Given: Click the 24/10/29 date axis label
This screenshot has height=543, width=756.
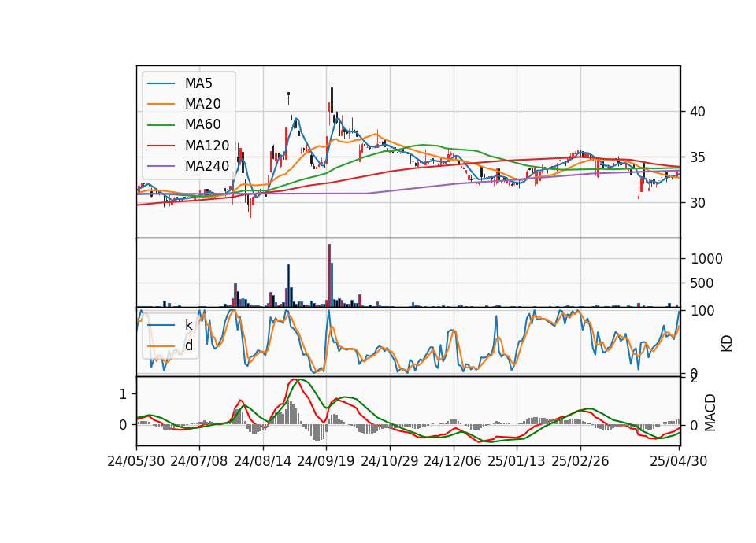Looking at the screenshot, I should click(390, 461).
